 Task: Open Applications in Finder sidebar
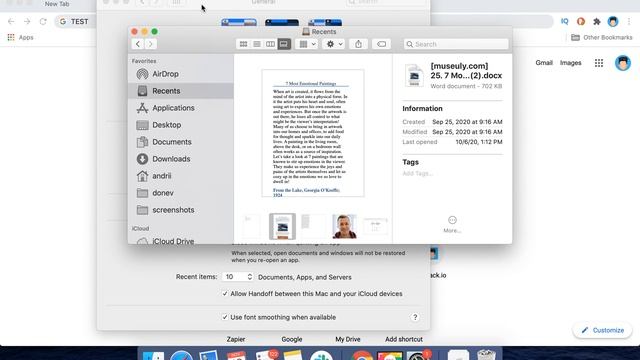coord(181,108)
